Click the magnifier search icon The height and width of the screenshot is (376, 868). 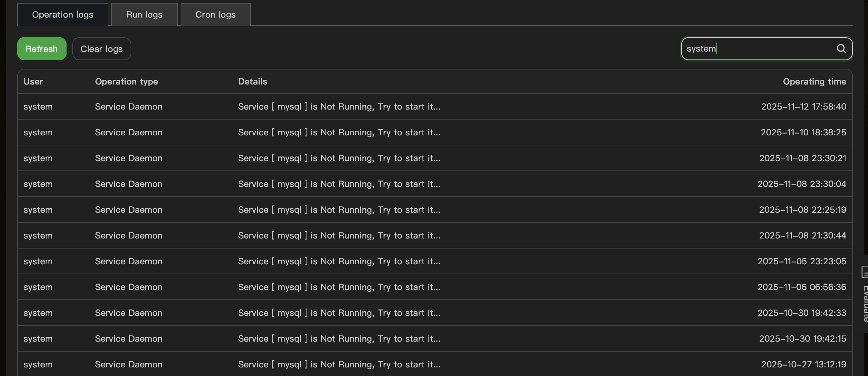[841, 49]
